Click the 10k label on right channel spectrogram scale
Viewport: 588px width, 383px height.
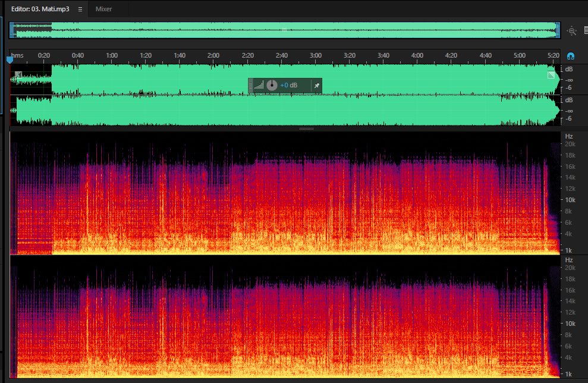click(x=570, y=324)
